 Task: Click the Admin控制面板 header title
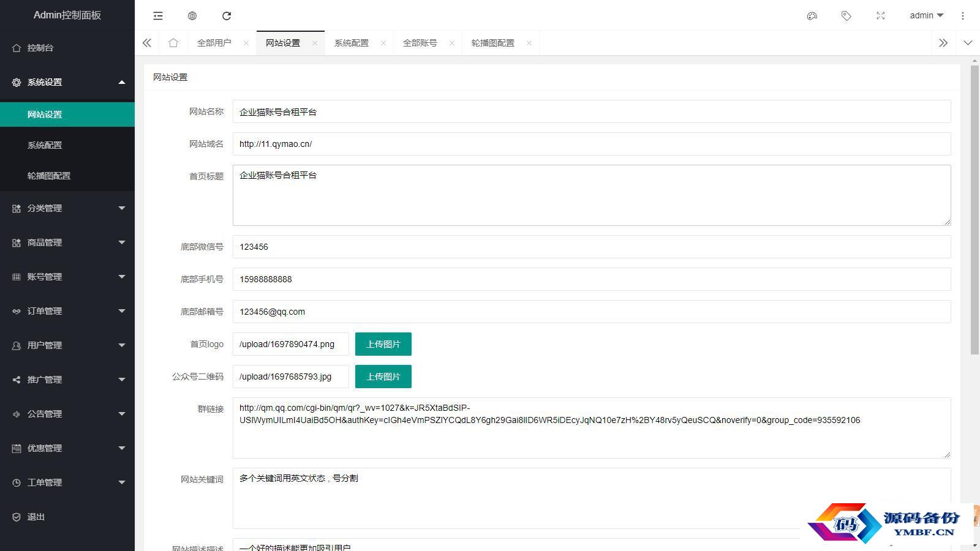tap(67, 15)
